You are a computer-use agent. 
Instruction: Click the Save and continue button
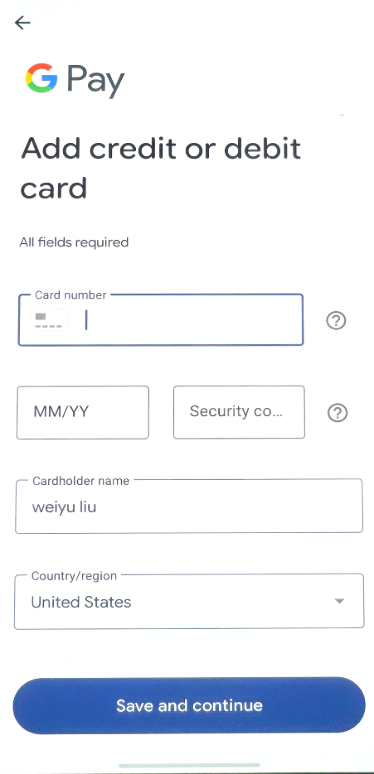pos(189,705)
